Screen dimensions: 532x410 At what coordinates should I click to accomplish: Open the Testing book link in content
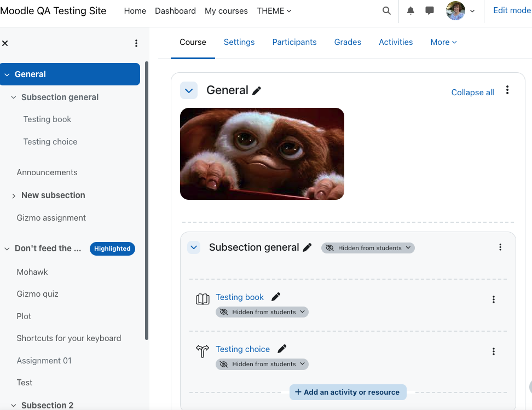(x=240, y=297)
